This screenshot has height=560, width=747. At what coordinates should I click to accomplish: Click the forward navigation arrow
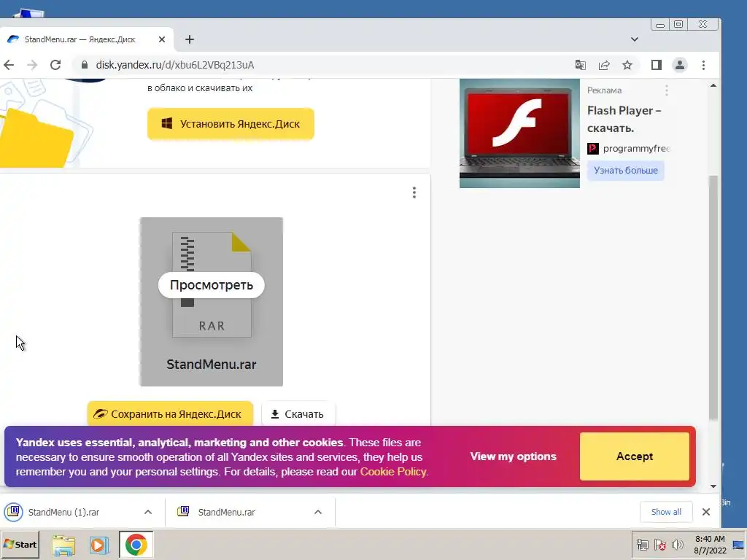[32, 65]
